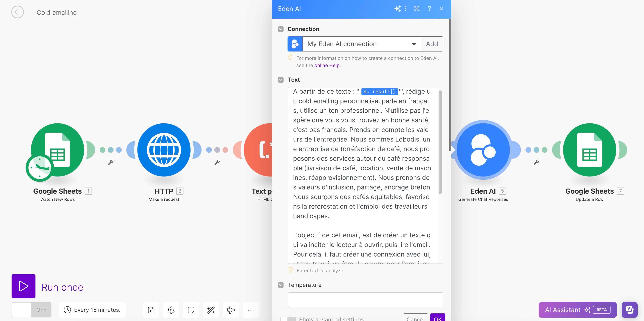Collapse the Connection section checkbox
Image resolution: width=644 pixels, height=321 pixels.
tap(281, 29)
